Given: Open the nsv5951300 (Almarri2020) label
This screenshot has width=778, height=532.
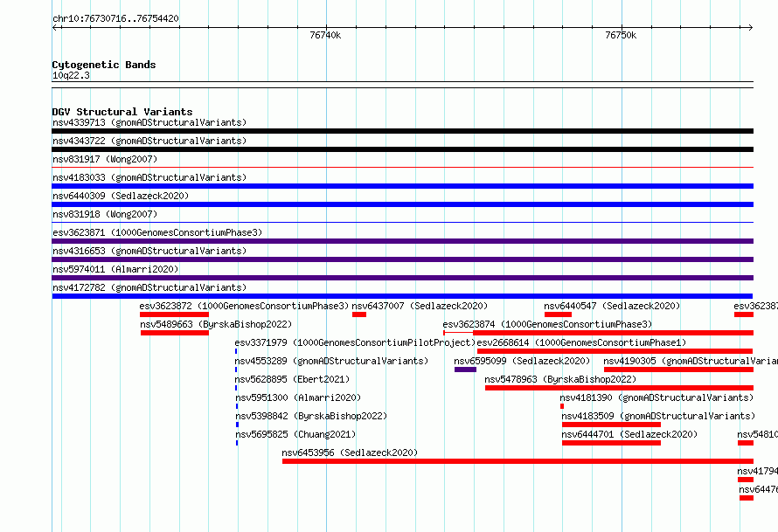Looking at the screenshot, I should tap(298, 397).
